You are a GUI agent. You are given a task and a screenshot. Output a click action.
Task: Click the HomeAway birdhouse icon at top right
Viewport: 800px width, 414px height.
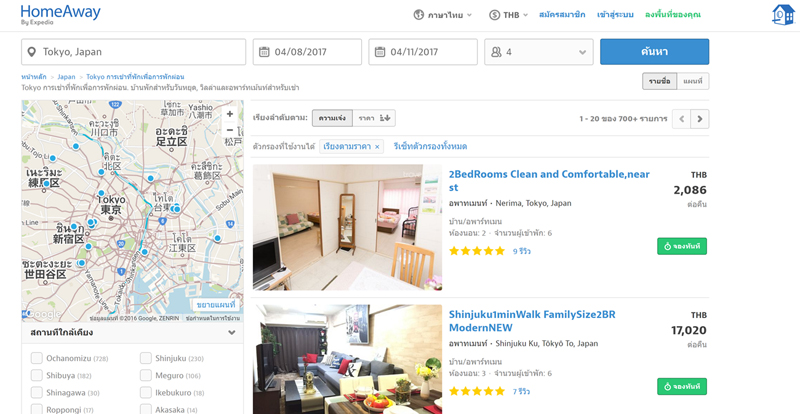[x=781, y=15]
